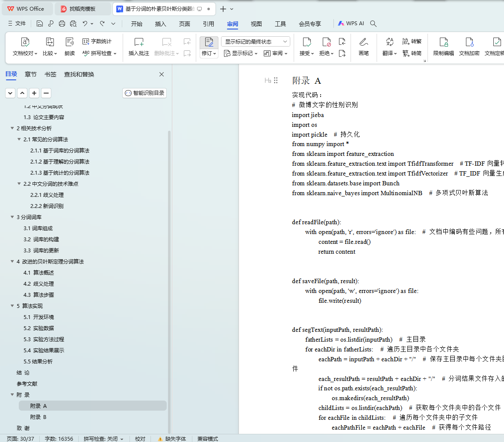504x442 pixels.
Task: Open Document Encryption (文档加密)
Action: click(x=469, y=47)
